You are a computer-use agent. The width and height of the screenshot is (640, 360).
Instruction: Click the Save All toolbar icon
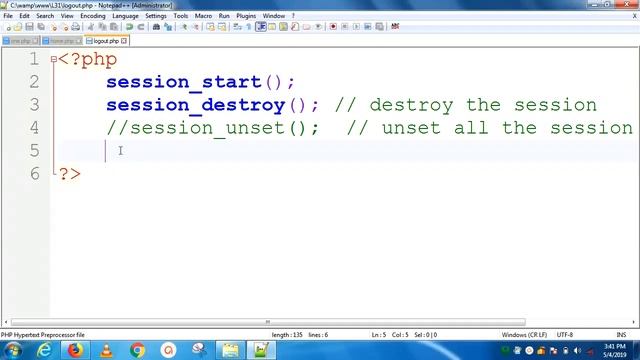coord(41,27)
